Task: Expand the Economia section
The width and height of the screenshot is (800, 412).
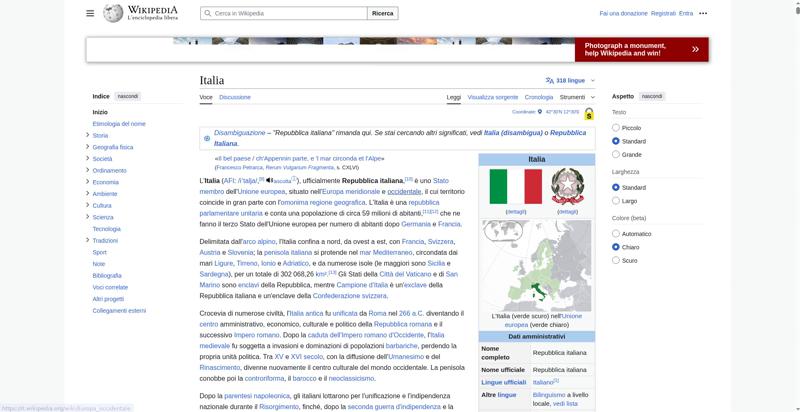Action: [x=88, y=182]
